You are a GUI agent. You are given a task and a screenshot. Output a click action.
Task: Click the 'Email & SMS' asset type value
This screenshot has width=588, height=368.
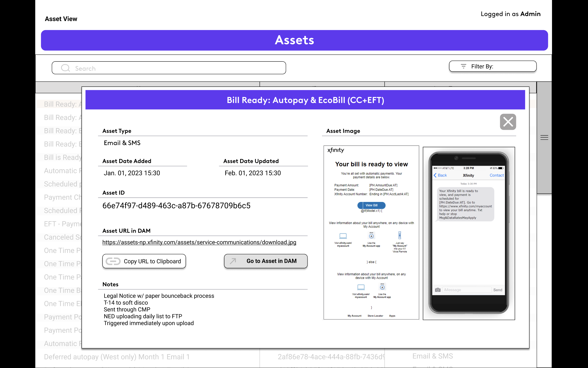[122, 143]
